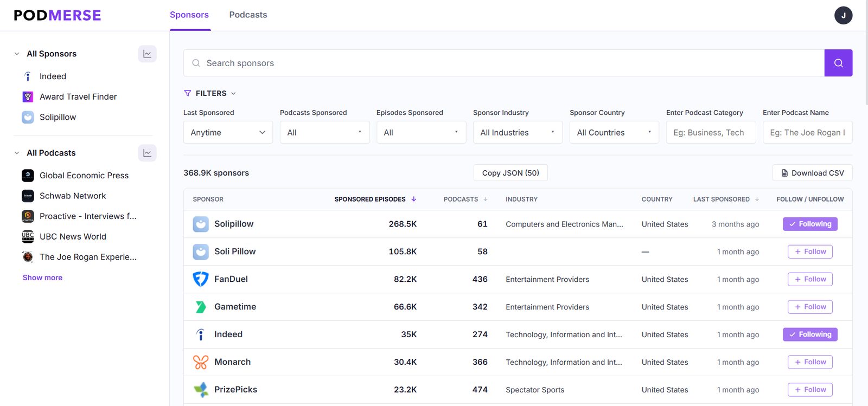Select the Sponsors tab
868x406 pixels.
(189, 15)
